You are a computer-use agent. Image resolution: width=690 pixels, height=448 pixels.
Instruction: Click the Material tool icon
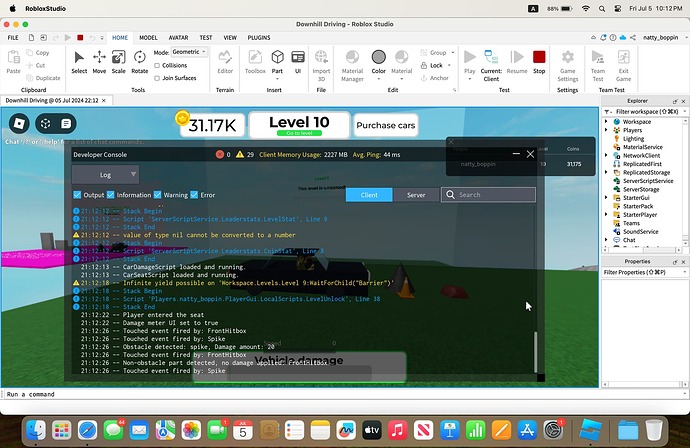401,57
